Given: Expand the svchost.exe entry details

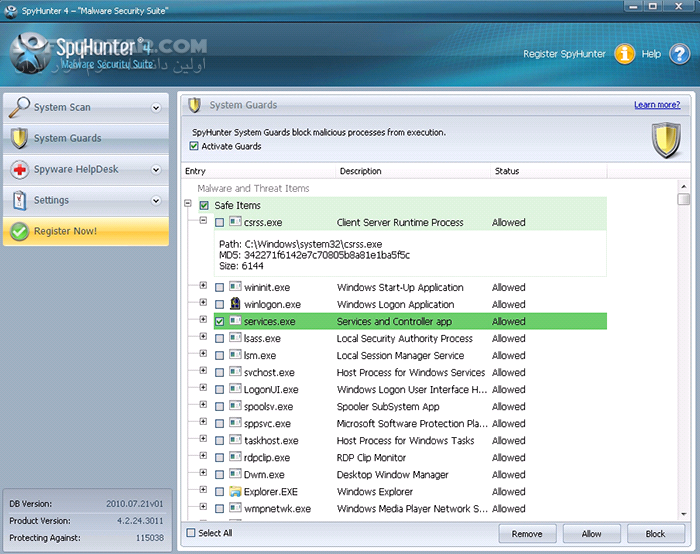Looking at the screenshot, I should point(203,370).
